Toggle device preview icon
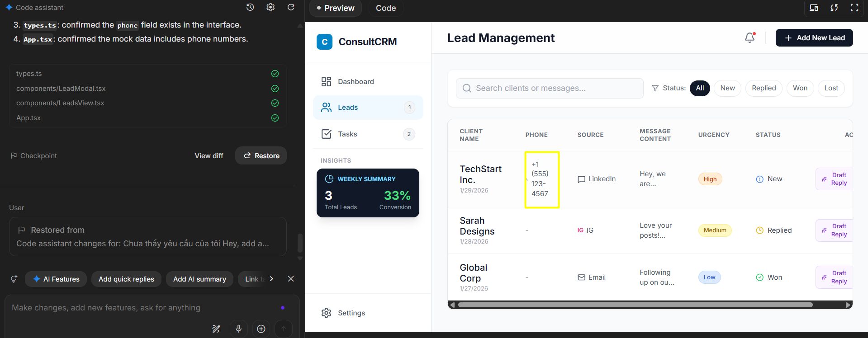 [x=814, y=8]
